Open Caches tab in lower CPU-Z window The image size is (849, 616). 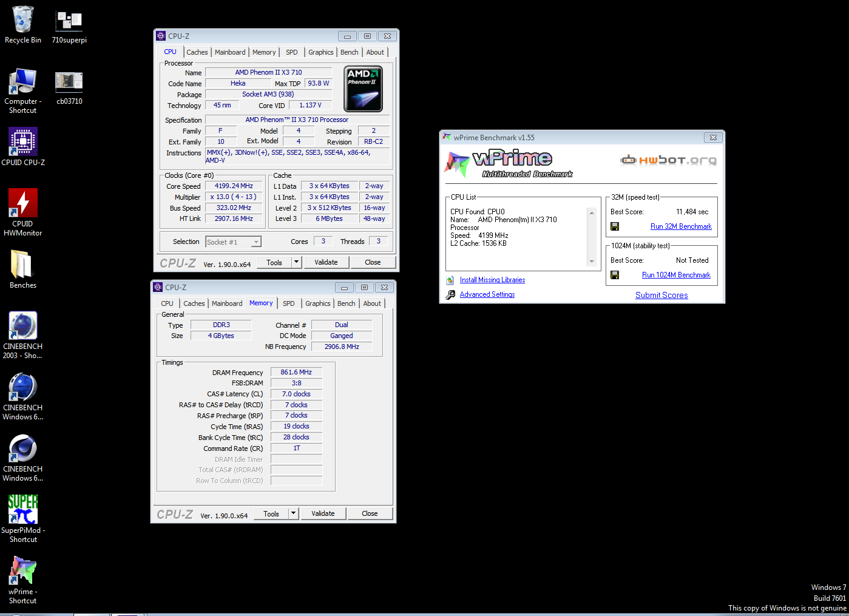click(194, 303)
